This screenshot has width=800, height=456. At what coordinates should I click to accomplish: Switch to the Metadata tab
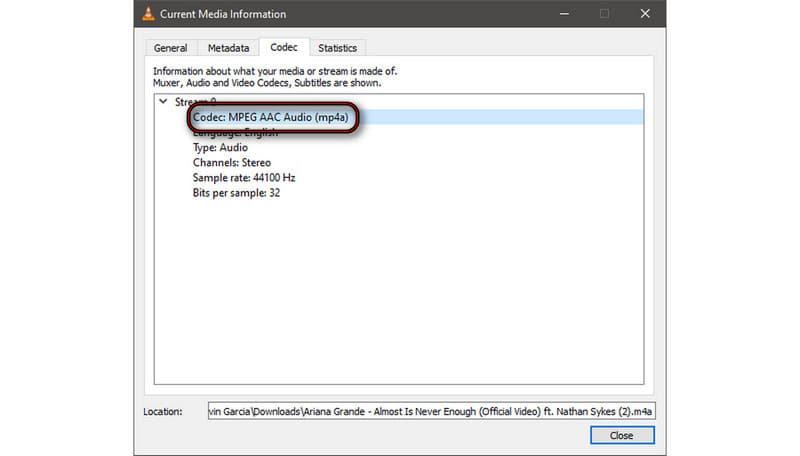coord(228,48)
